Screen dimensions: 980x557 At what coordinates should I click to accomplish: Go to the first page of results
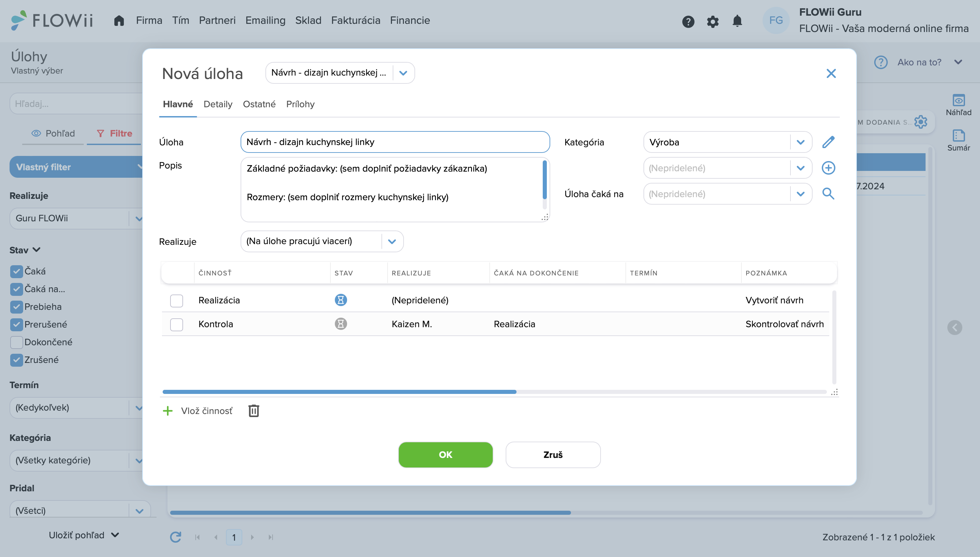[197, 537]
